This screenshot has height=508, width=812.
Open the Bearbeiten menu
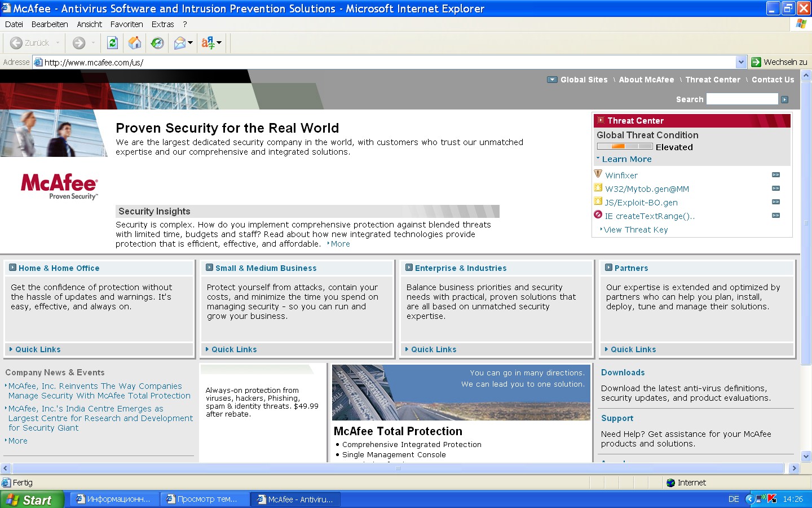pyautogui.click(x=50, y=24)
